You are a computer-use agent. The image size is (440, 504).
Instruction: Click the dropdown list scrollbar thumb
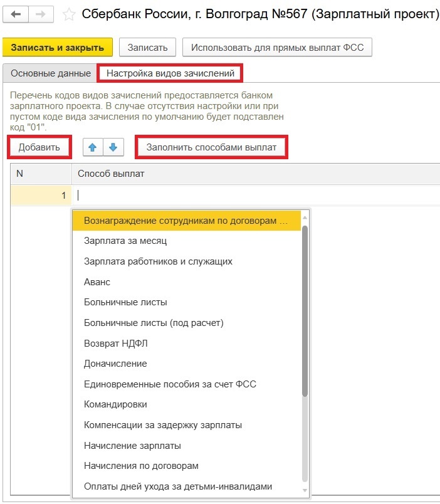305,311
